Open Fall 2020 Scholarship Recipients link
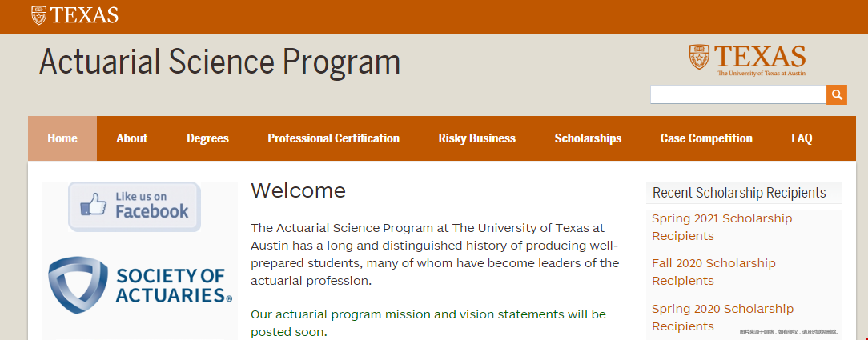Screen dimensions: 868x340 pos(713,272)
